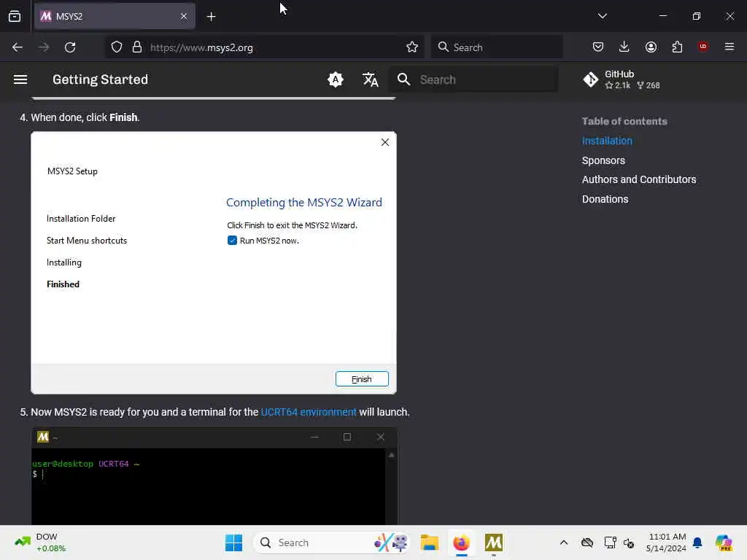The width and height of the screenshot is (747, 560).
Task: Click the Firefox toolbar search box
Action: (497, 47)
